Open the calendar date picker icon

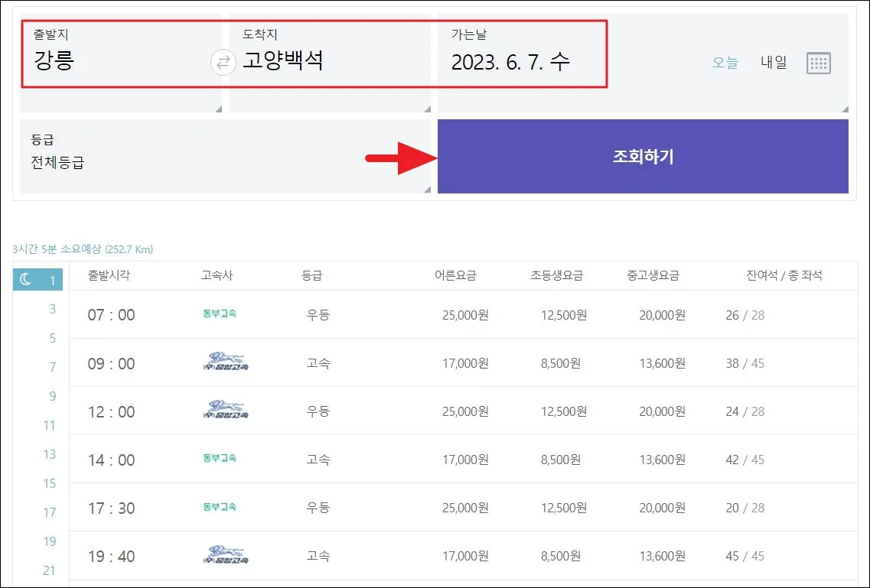coord(819,63)
